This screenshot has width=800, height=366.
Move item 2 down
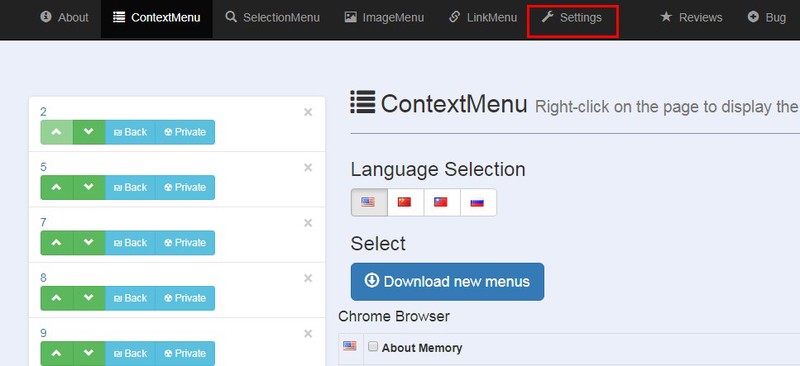coord(89,132)
